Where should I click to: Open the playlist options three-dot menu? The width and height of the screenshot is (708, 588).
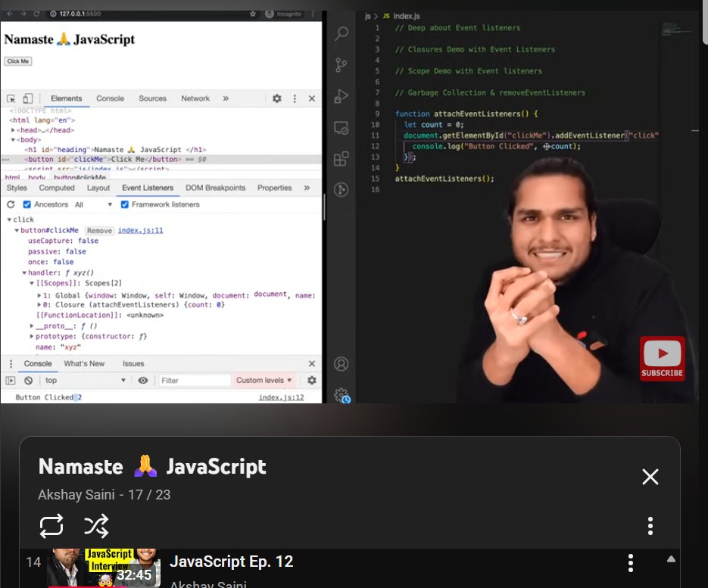(x=650, y=526)
